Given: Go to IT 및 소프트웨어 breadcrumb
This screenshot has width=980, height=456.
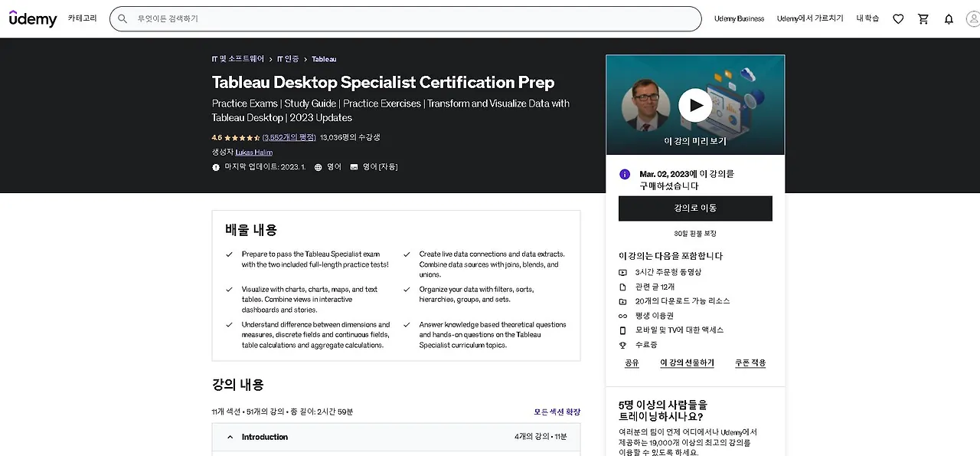Looking at the screenshot, I should click(x=238, y=59).
